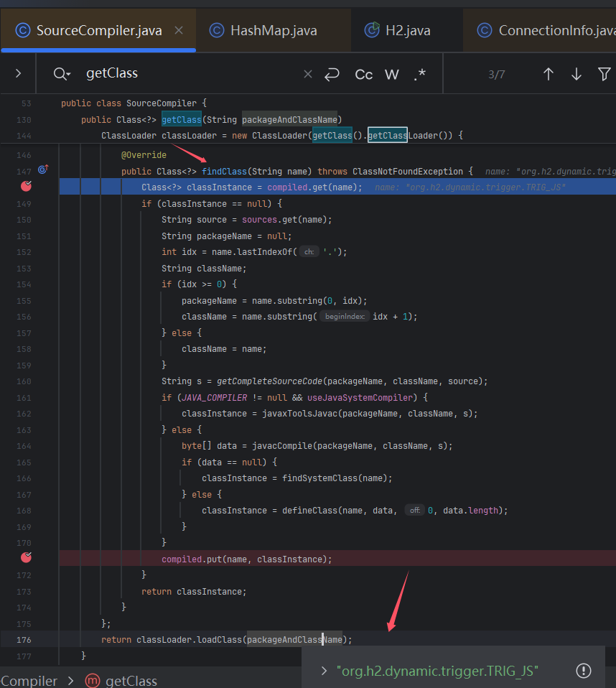Toggle Regex search option

pos(420,74)
